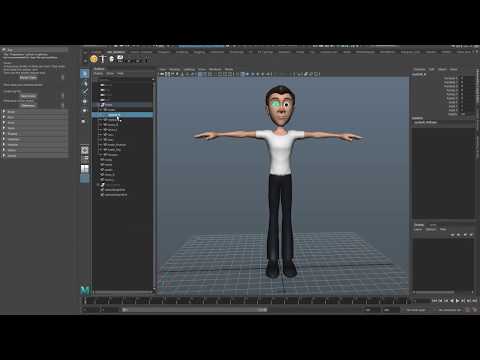Go to end of playback range

(x=474, y=301)
